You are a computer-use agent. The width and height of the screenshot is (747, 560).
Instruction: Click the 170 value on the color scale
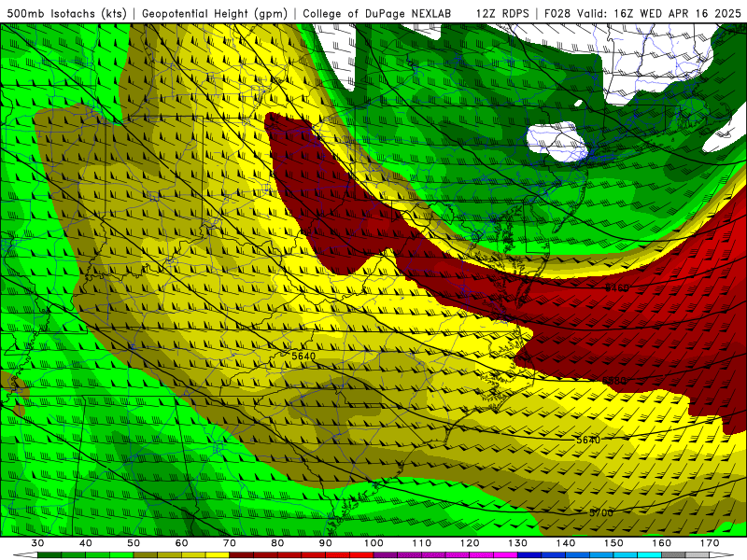710,543
